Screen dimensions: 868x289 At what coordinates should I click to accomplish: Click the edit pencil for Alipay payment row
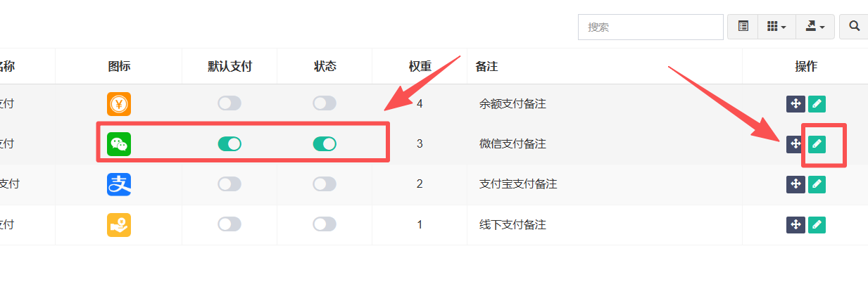click(x=817, y=184)
